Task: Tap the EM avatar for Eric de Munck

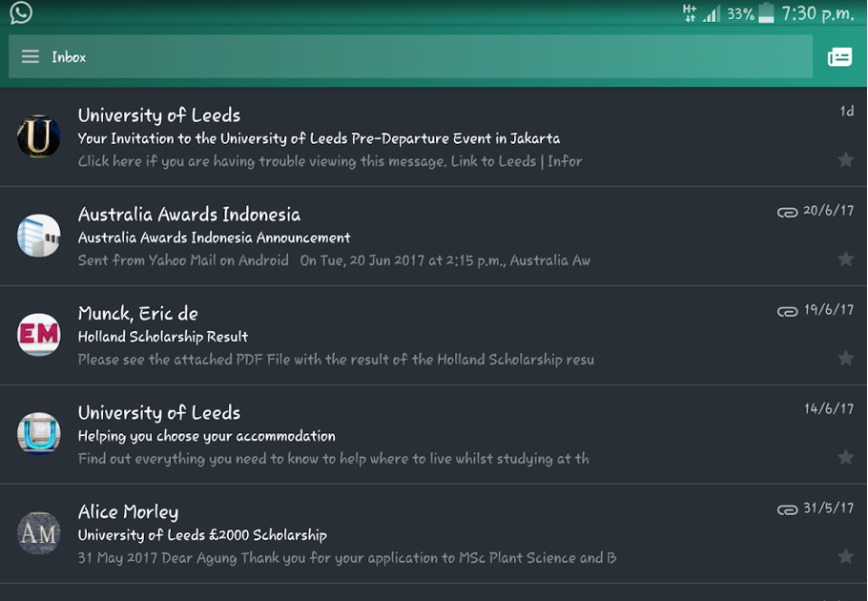Action: point(39,335)
